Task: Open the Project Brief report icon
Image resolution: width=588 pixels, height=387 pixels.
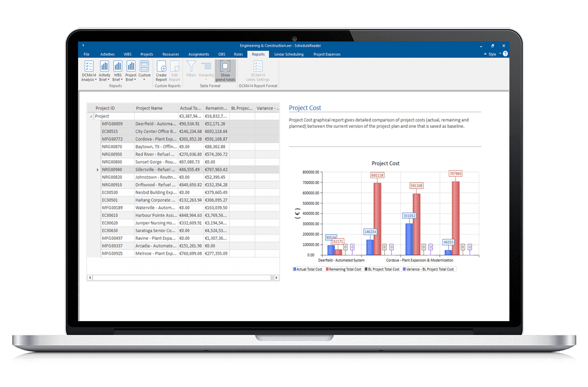Action: point(131,71)
